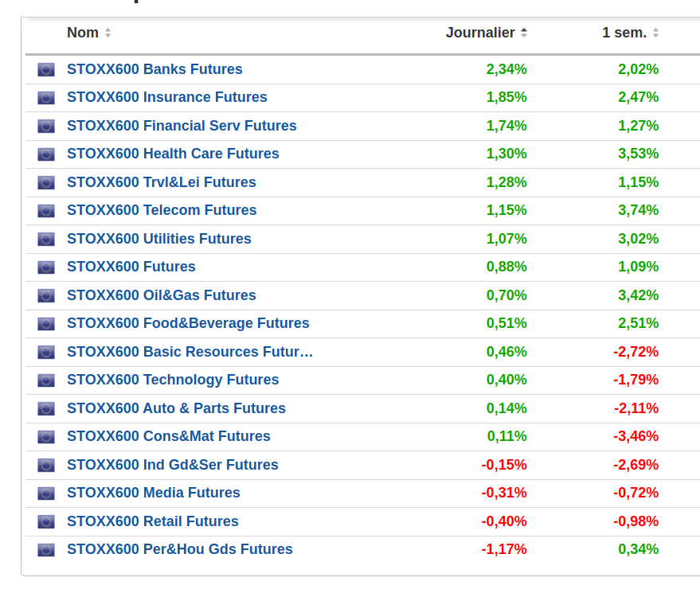Click the flag icon beside STOXX600 Retail Futures
The image size is (700, 593).
pos(46,522)
